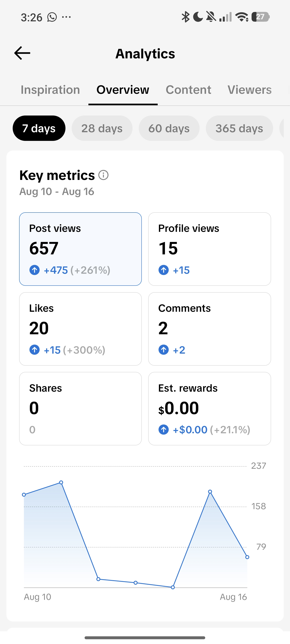The width and height of the screenshot is (290, 644).
Task: Tap the battery indicator icon
Action: 260,17
